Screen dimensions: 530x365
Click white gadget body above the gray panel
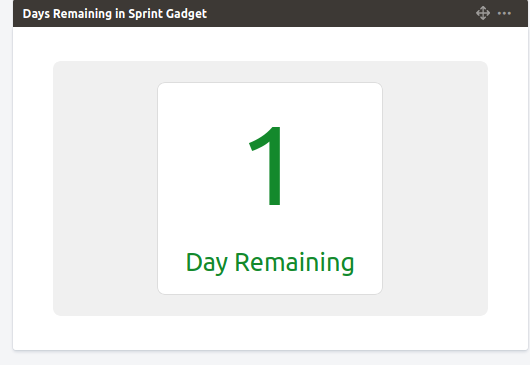(270, 44)
